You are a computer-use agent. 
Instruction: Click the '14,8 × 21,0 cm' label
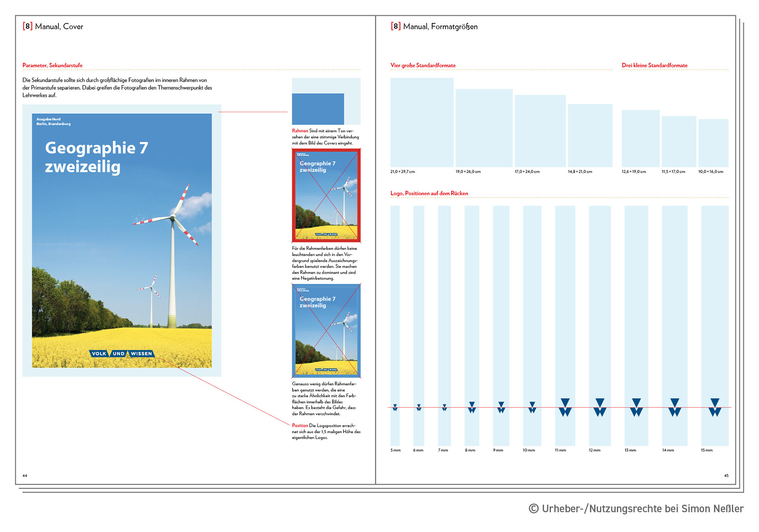[580, 172]
